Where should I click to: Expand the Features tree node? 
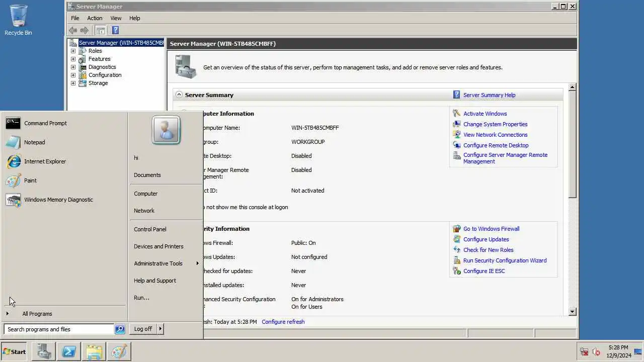coord(73,59)
